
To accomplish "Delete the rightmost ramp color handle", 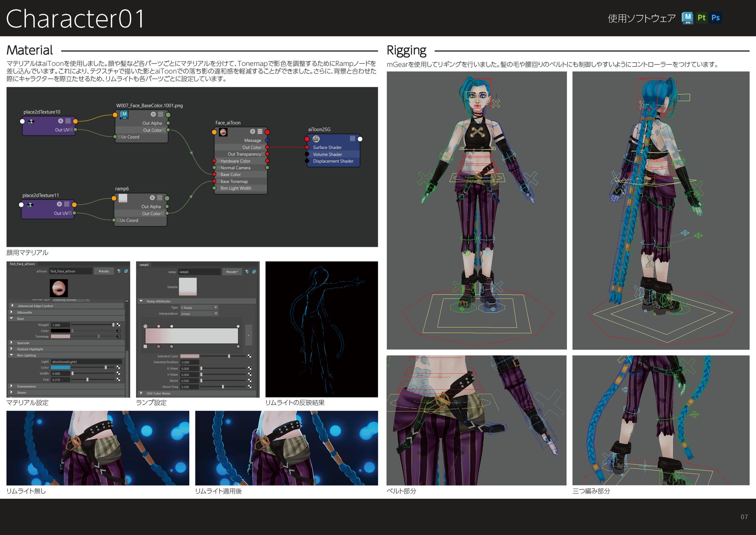I will tap(238, 347).
